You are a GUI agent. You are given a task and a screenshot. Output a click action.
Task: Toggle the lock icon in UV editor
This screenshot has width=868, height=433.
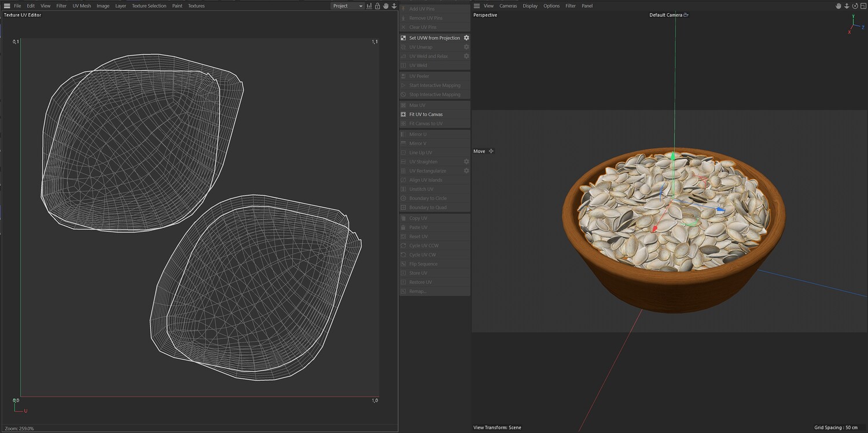pos(377,6)
